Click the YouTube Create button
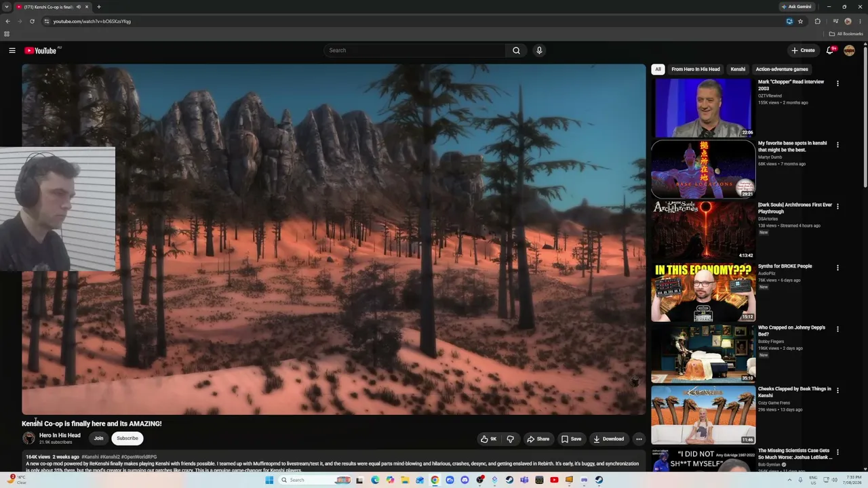Screen dimensions: 868x488 [803, 50]
